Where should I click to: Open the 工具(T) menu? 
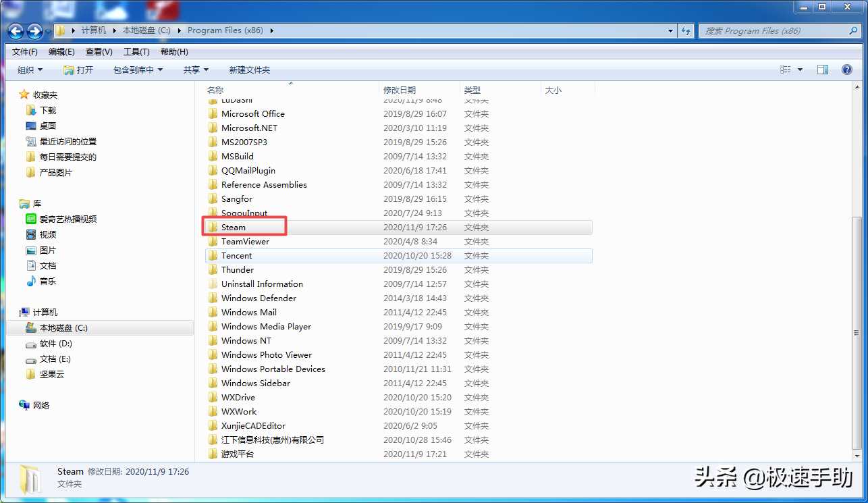click(x=136, y=52)
